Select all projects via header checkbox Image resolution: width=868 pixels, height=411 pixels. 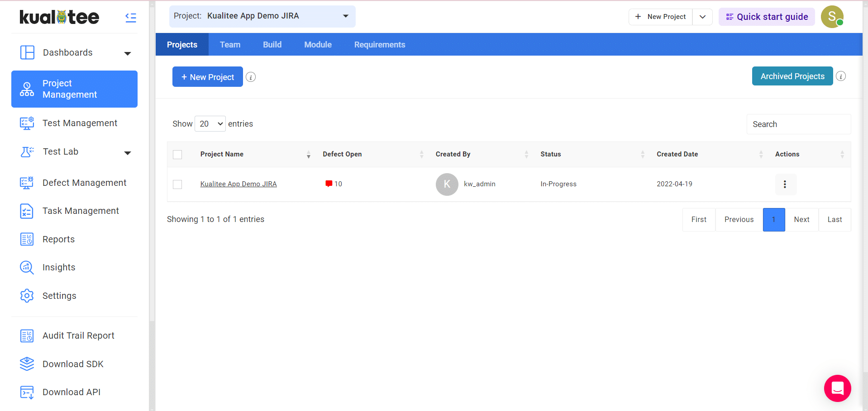[x=177, y=155]
